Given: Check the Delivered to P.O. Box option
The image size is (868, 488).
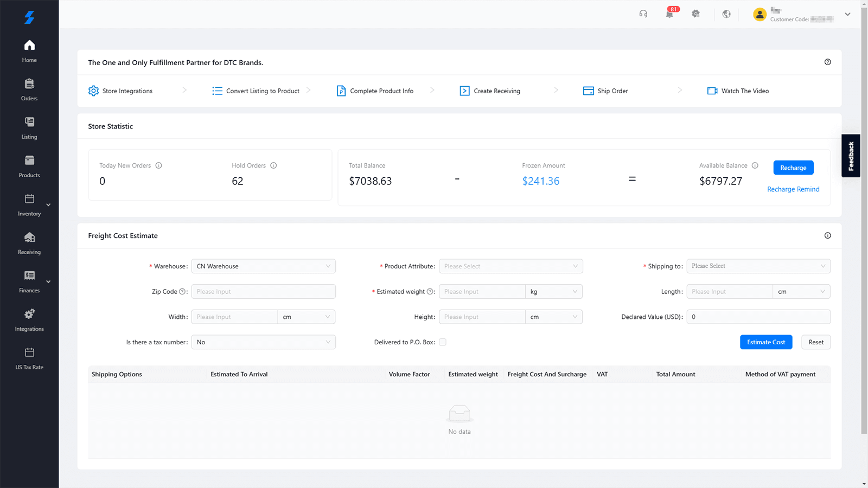Looking at the screenshot, I should (443, 342).
